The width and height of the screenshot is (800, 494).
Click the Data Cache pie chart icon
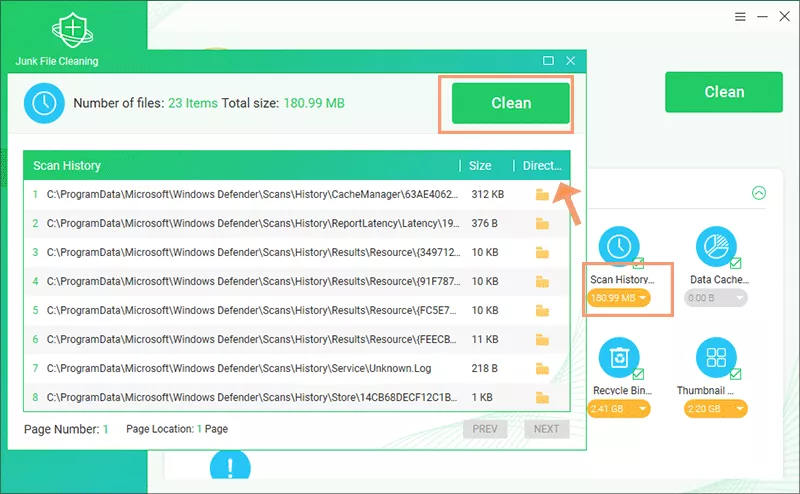(x=716, y=246)
